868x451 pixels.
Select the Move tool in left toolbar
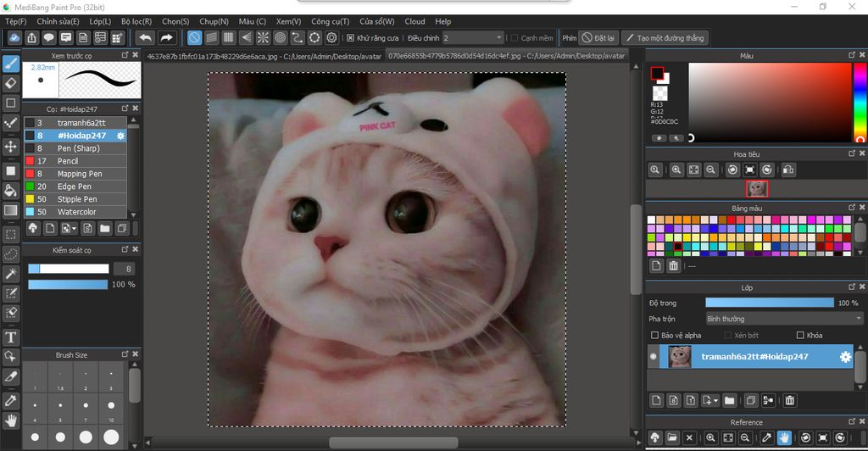click(x=10, y=147)
